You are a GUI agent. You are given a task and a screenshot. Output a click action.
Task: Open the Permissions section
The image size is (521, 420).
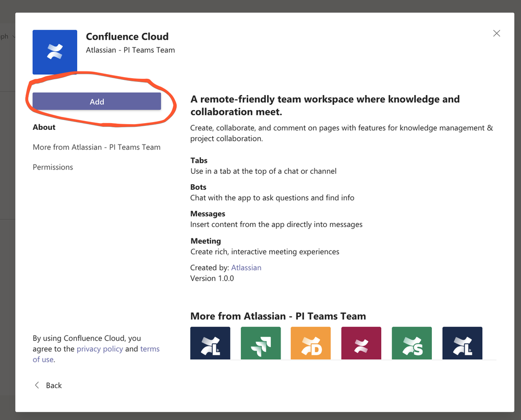[x=53, y=167]
